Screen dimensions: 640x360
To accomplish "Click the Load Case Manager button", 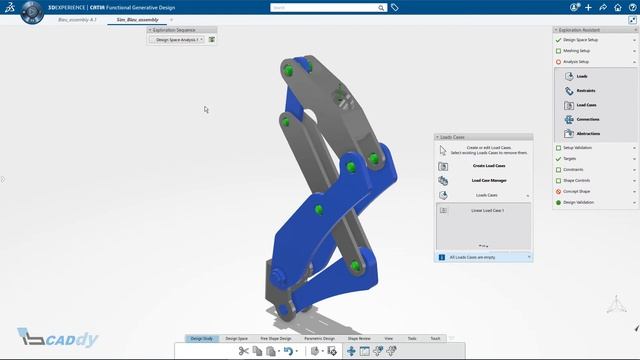I will (x=489, y=180).
